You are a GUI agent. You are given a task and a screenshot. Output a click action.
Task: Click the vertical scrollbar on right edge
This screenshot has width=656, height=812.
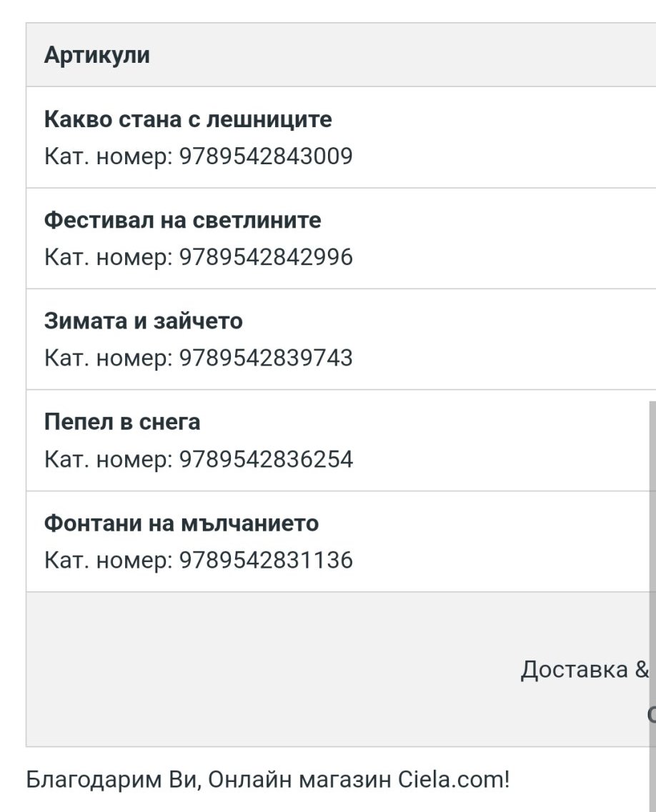pyautogui.click(x=652, y=606)
